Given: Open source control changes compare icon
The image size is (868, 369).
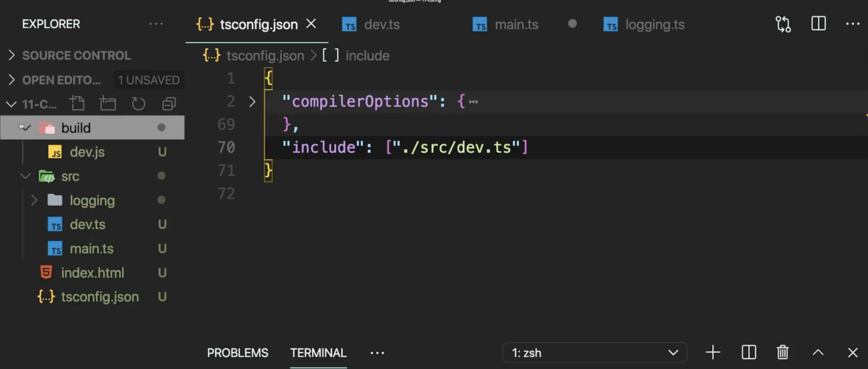Looking at the screenshot, I should pyautogui.click(x=783, y=24).
